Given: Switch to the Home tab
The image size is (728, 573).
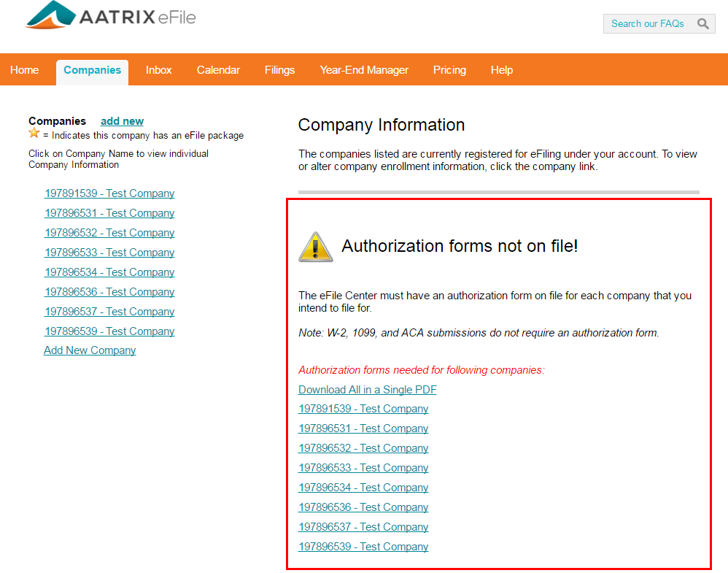Looking at the screenshot, I should (x=24, y=70).
